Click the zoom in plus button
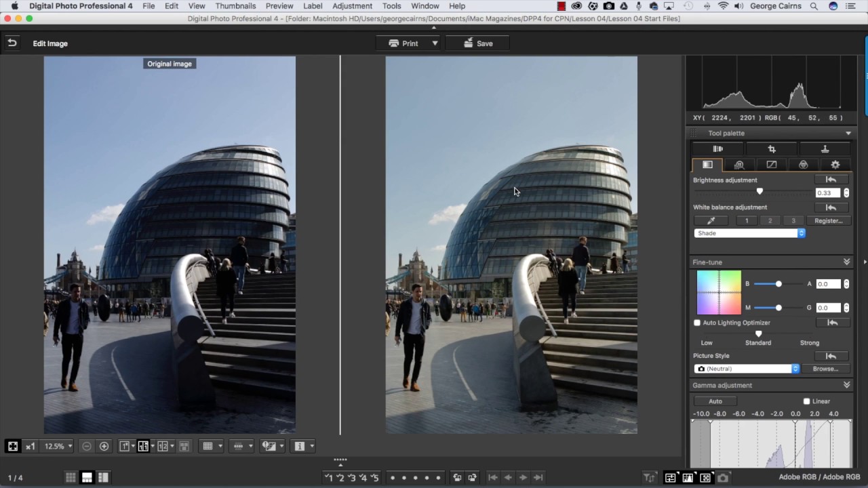Image resolution: width=868 pixels, height=488 pixels. 104,446
